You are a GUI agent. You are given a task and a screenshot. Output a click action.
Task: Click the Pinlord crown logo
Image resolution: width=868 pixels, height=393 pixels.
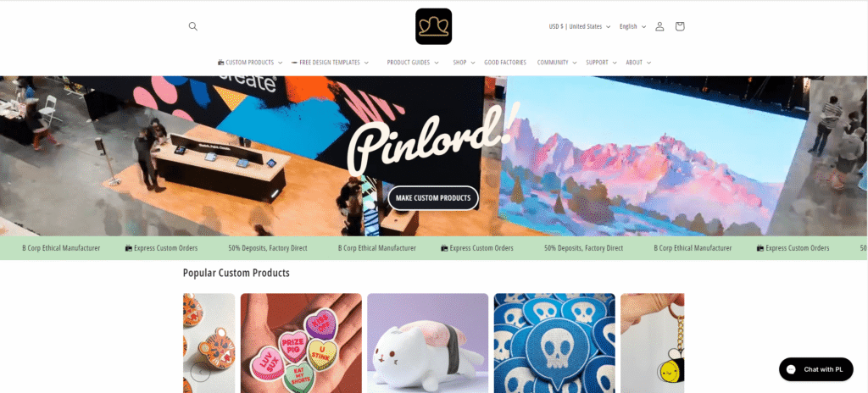(x=433, y=26)
